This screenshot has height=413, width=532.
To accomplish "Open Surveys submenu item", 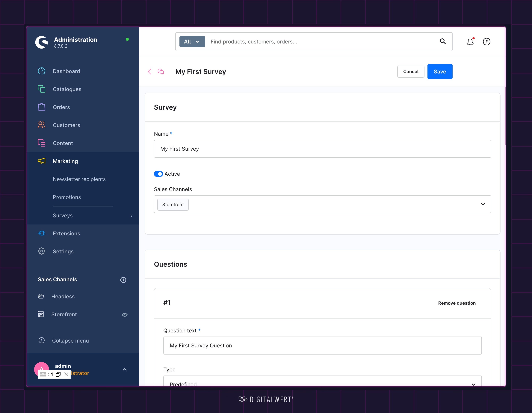I will coord(63,216).
